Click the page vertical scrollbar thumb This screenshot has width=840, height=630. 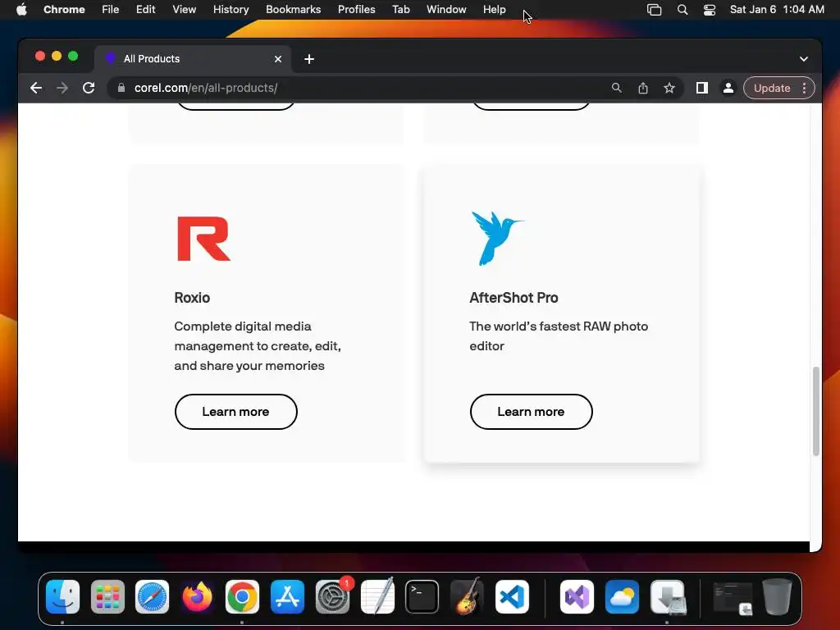pyautogui.click(x=816, y=411)
